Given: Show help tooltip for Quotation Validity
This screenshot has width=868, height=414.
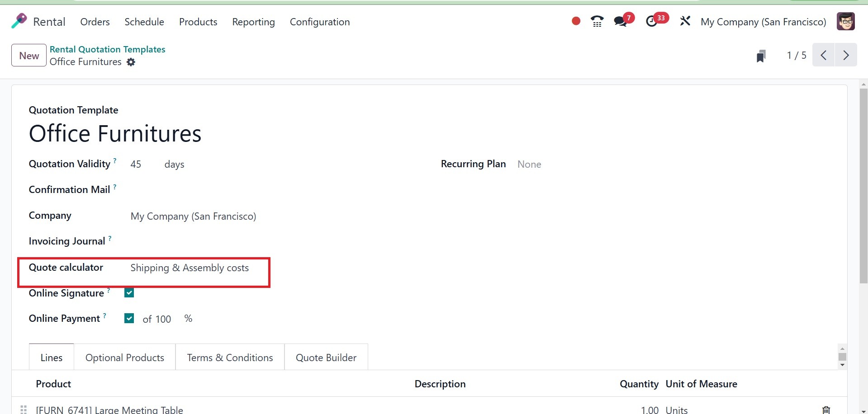Looking at the screenshot, I should [x=115, y=160].
